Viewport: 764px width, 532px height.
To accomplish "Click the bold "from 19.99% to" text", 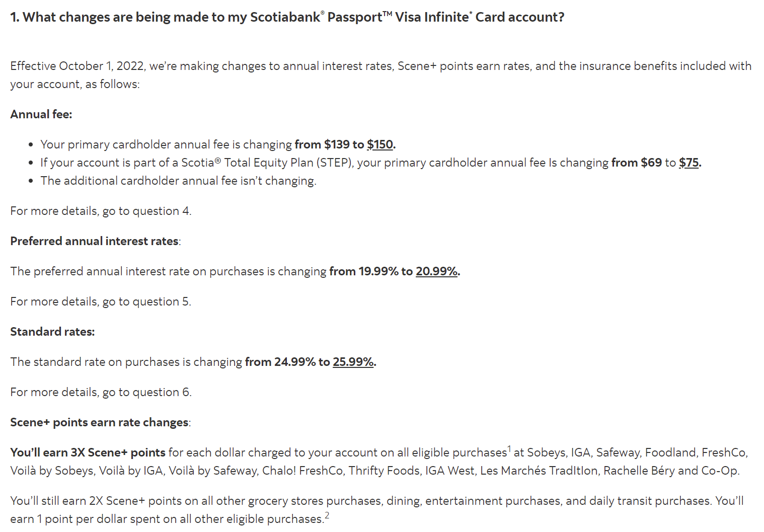I will point(371,271).
